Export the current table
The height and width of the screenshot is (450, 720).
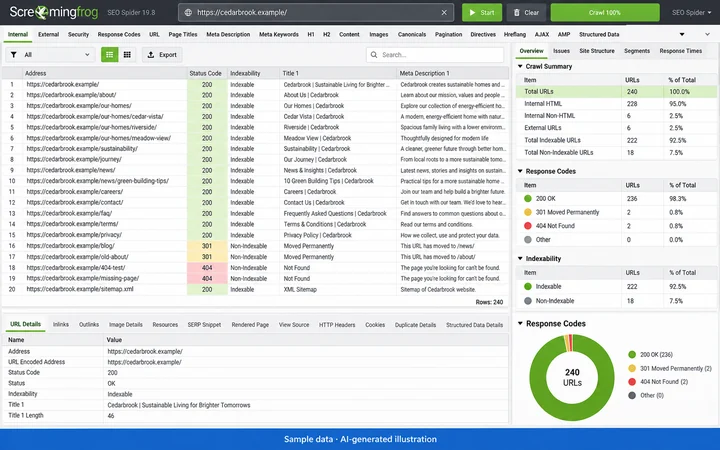[162, 55]
